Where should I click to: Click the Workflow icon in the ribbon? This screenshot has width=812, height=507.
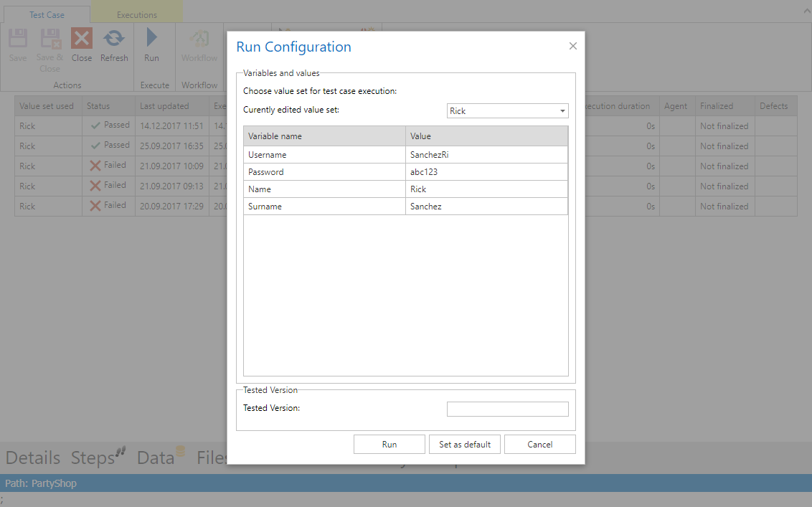[x=199, y=39]
